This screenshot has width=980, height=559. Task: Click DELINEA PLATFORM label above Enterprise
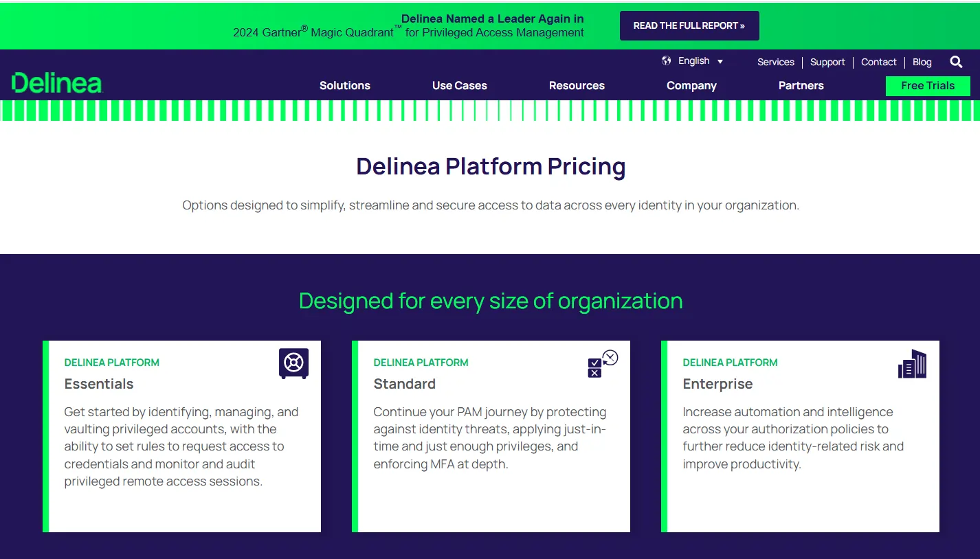[x=730, y=363]
